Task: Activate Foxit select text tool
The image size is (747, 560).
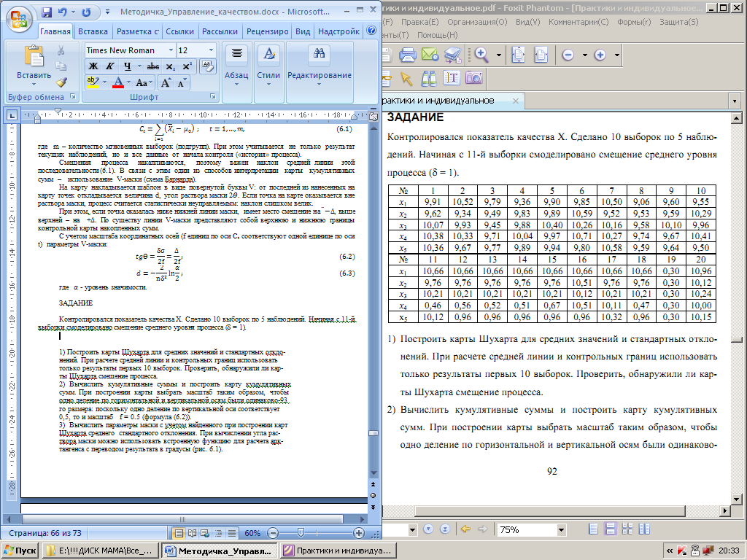Action: click(x=451, y=78)
